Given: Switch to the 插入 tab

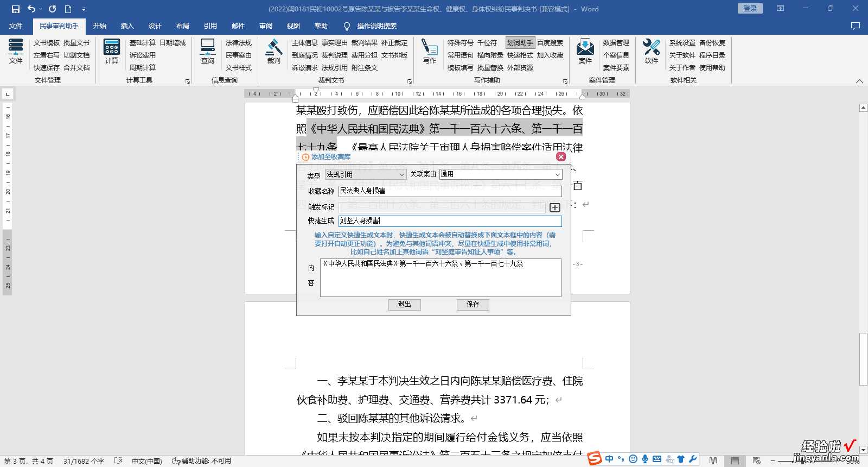Looking at the screenshot, I should tap(127, 26).
